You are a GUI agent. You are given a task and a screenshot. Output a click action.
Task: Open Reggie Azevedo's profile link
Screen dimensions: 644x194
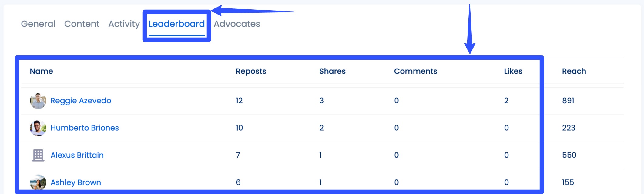coord(81,101)
